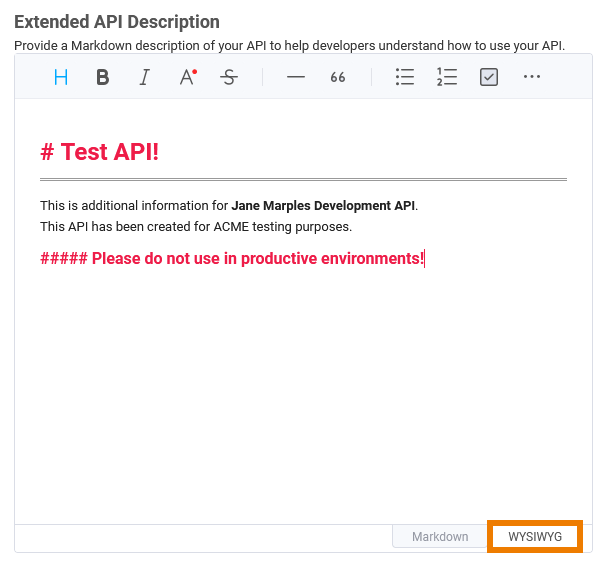Create a bulleted list

404,77
